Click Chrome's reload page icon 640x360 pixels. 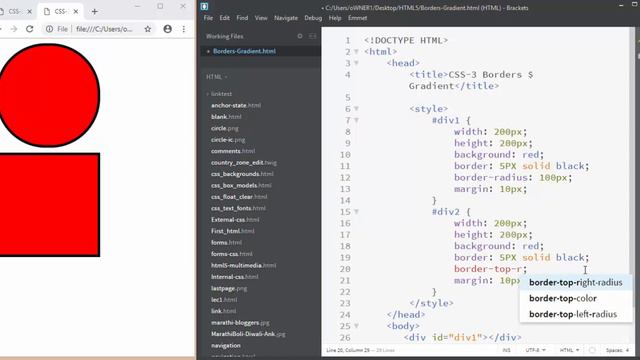29,29
